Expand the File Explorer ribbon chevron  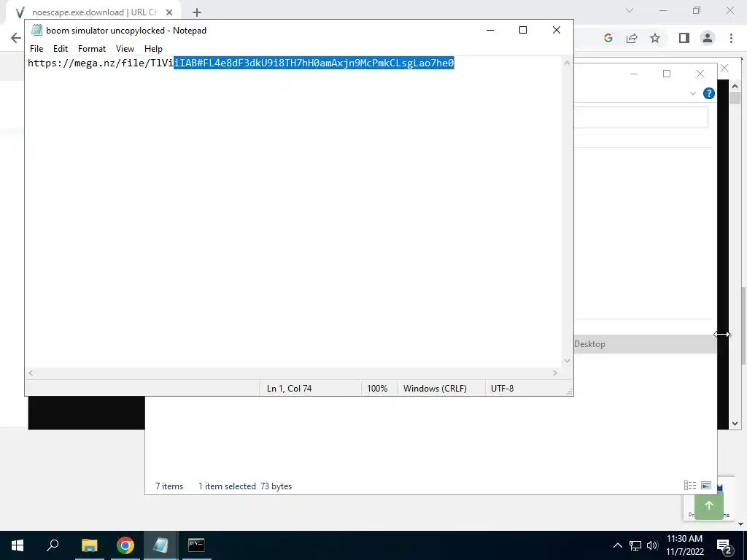[693, 93]
